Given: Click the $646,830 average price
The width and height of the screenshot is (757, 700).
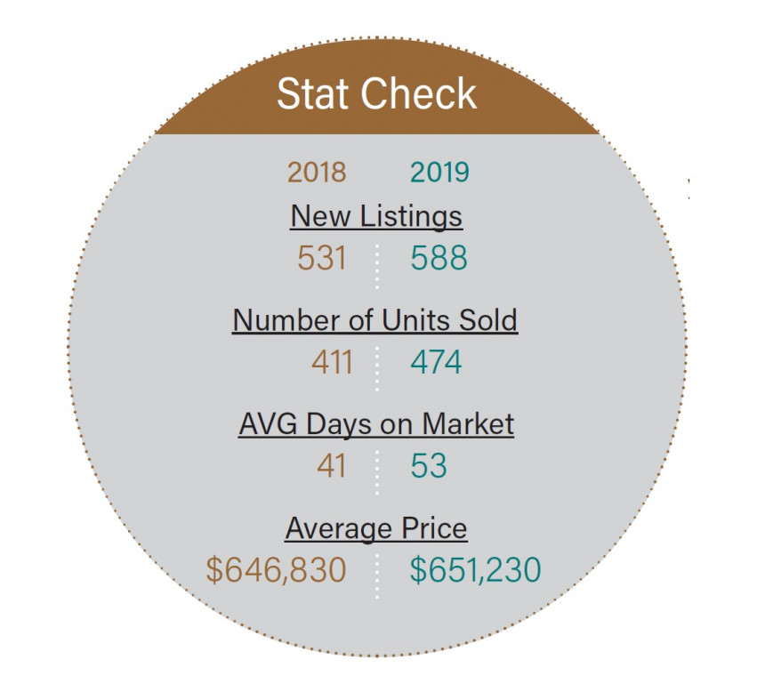Looking at the screenshot, I should coord(276,570).
